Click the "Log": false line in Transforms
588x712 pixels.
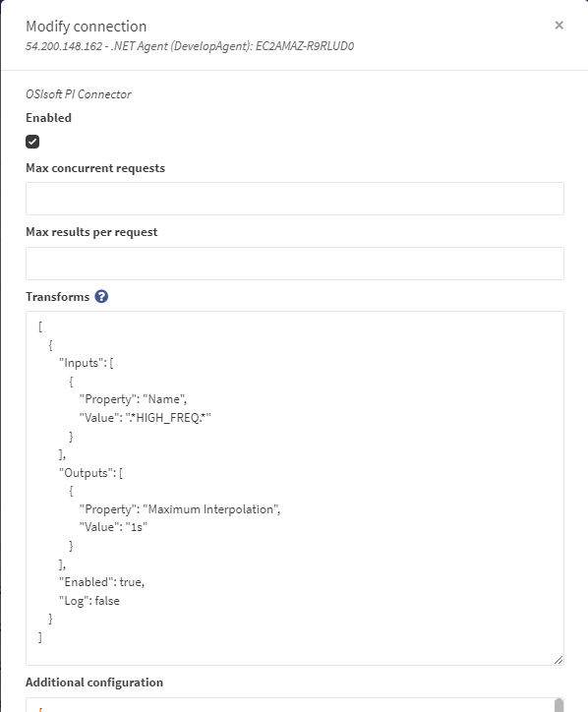[89, 601]
